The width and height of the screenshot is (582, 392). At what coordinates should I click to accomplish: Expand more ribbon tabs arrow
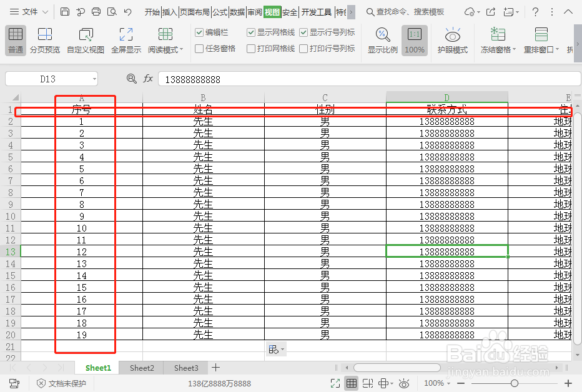click(351, 12)
